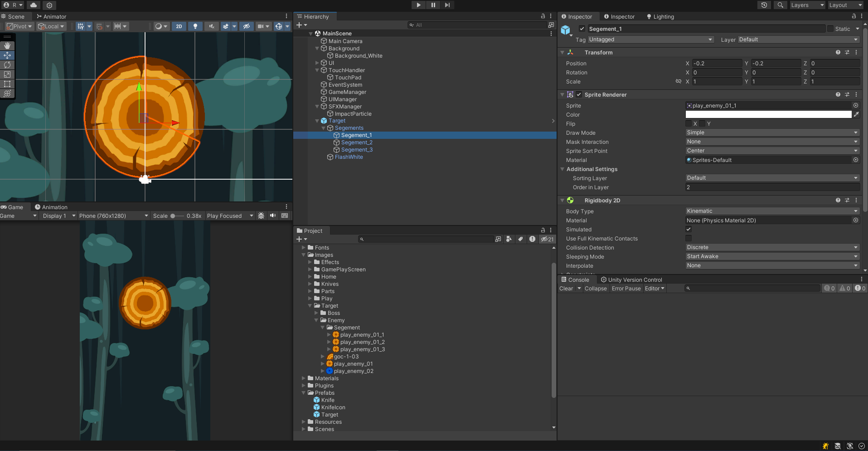Click the Inspector lock icon

tap(854, 16)
